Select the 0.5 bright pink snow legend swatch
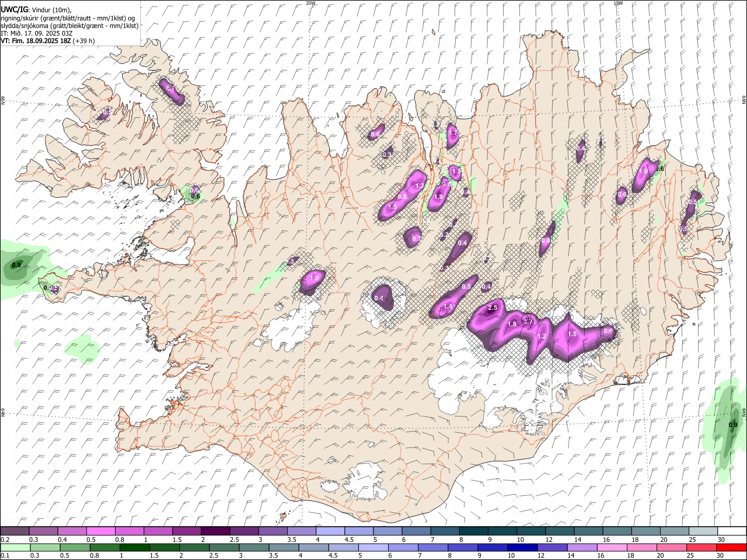747x560 pixels. tap(100, 531)
